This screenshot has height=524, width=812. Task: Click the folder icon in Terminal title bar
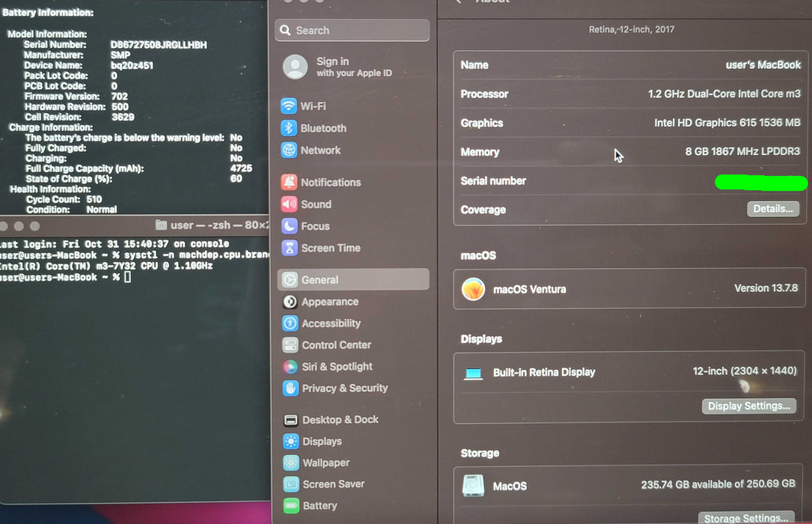coord(161,225)
